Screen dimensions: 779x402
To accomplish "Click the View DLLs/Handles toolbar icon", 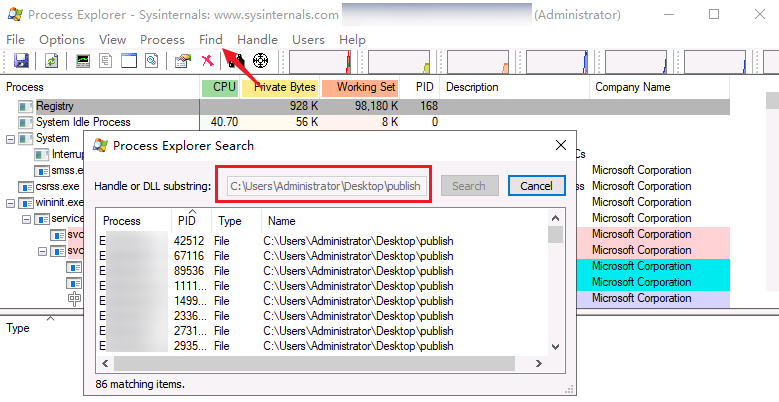I will [152, 61].
